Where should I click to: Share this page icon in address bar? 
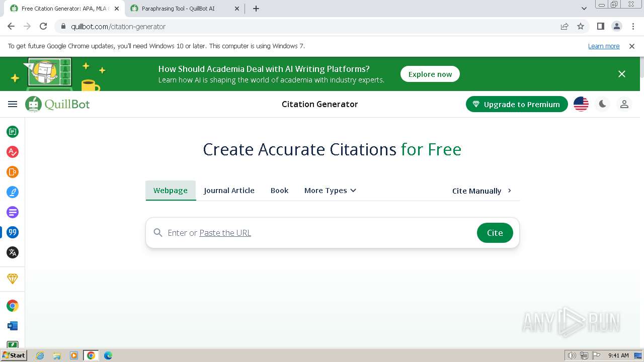pyautogui.click(x=565, y=26)
